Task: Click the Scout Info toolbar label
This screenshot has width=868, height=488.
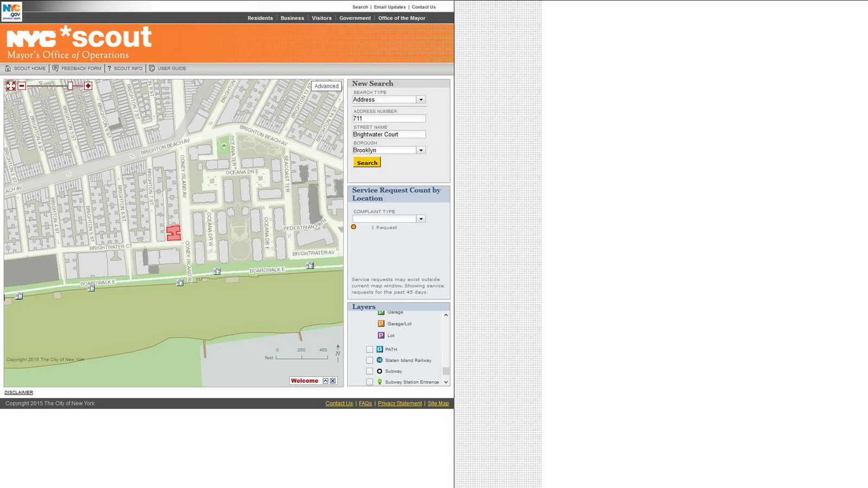Action: point(128,68)
